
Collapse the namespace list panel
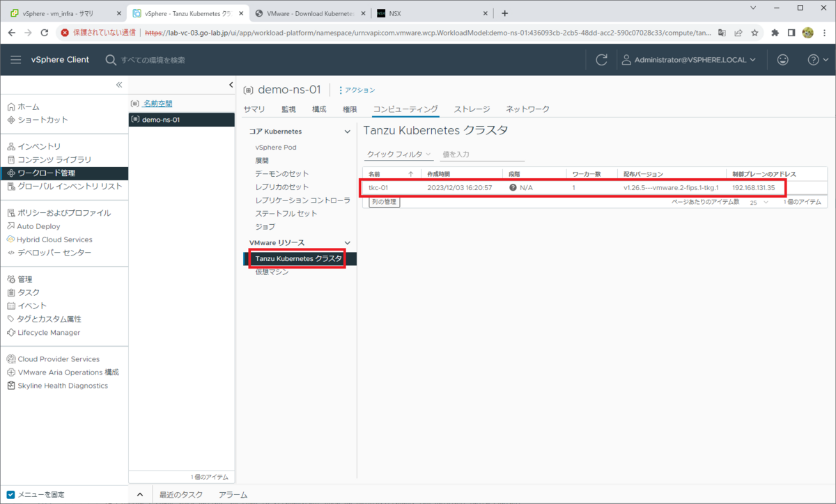click(x=231, y=85)
